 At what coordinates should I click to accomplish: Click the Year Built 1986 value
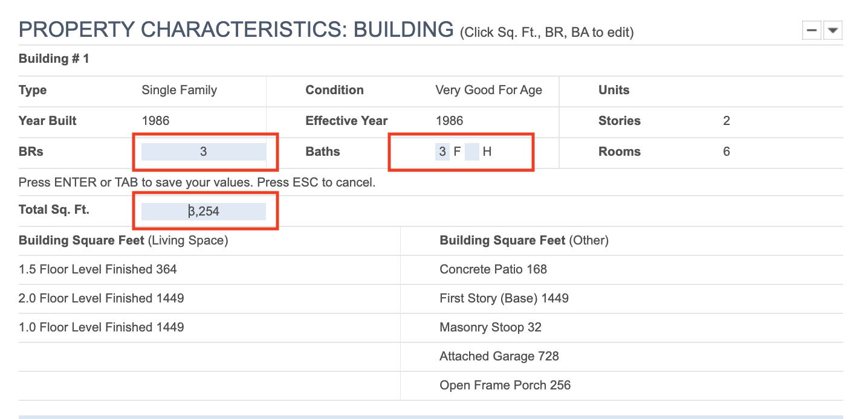tap(155, 121)
